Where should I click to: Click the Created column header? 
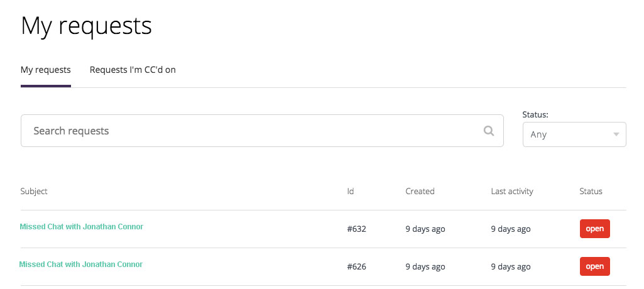click(420, 191)
